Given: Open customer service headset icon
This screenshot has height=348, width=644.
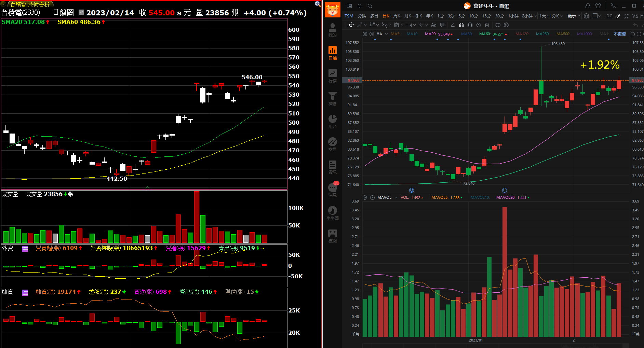Looking at the screenshot, I should [588, 6].
